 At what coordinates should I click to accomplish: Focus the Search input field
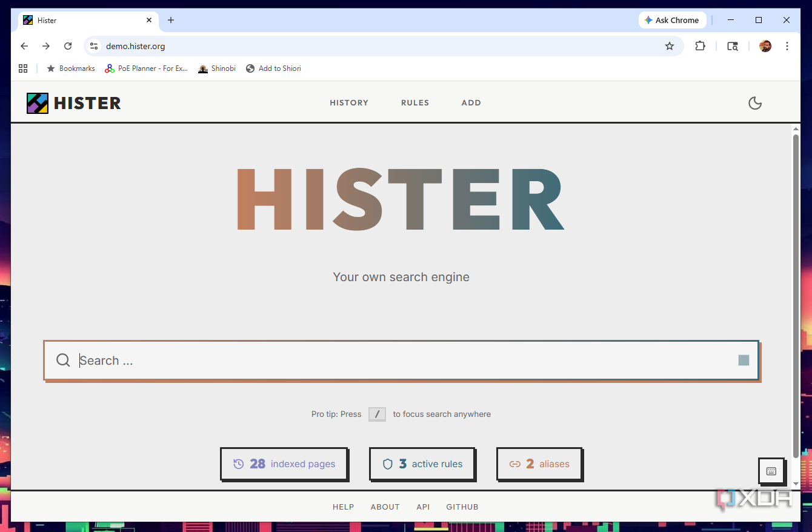[x=401, y=361]
